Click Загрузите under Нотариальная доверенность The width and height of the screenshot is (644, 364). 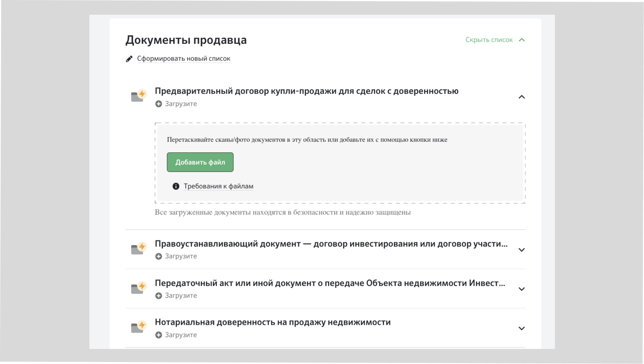click(x=181, y=335)
